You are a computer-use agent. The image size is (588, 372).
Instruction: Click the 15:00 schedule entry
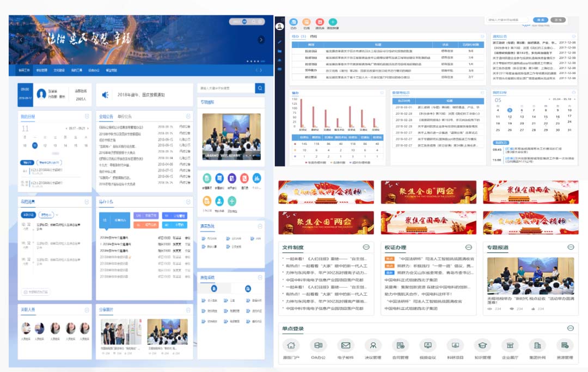pyautogui.click(x=534, y=160)
